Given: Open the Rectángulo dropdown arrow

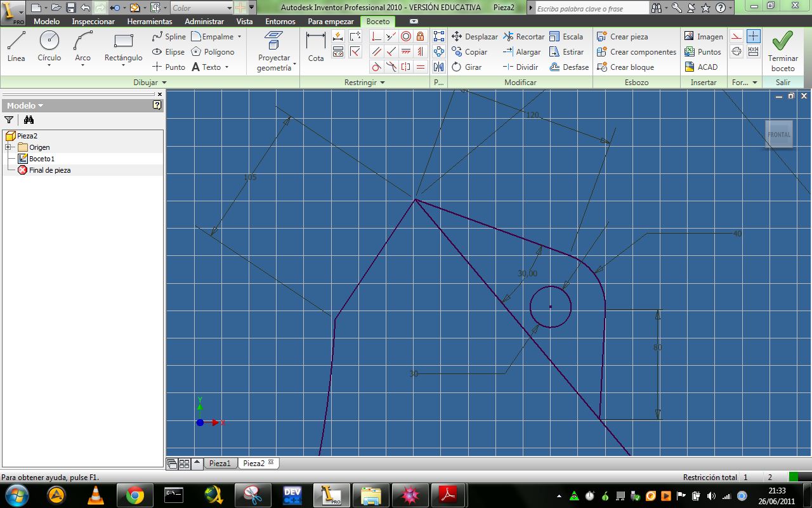Looking at the screenshot, I should [123, 65].
